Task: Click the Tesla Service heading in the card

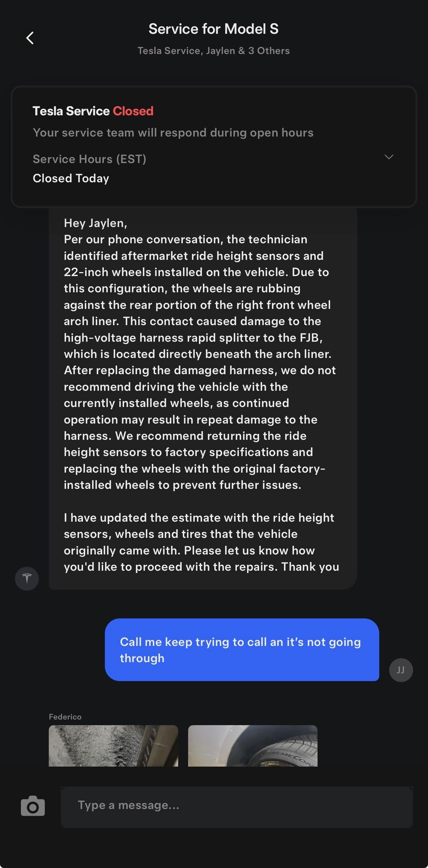Action: tap(71, 111)
